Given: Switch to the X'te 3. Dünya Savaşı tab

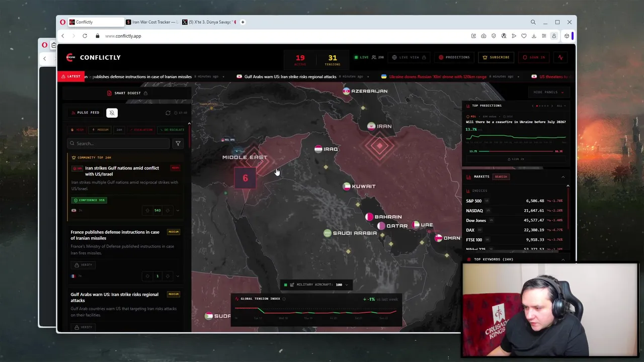Looking at the screenshot, I should (208, 22).
